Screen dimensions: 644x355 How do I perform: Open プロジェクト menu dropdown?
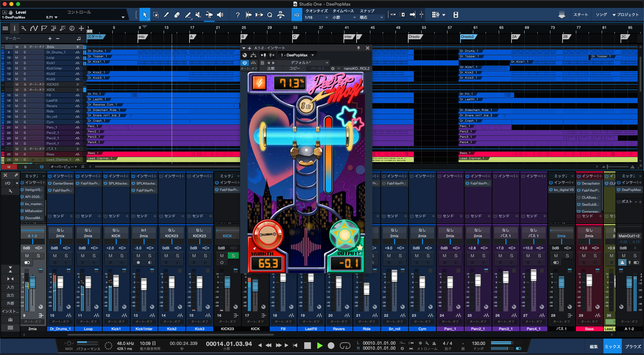point(626,15)
